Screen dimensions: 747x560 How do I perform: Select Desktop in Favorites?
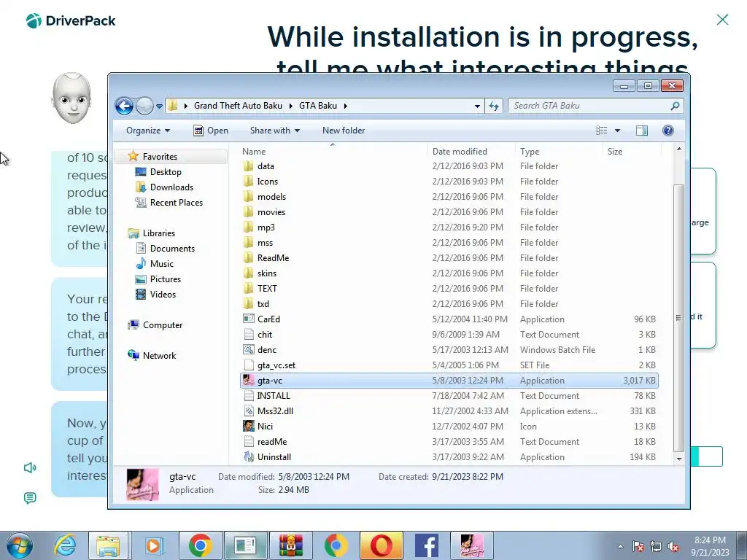166,172
